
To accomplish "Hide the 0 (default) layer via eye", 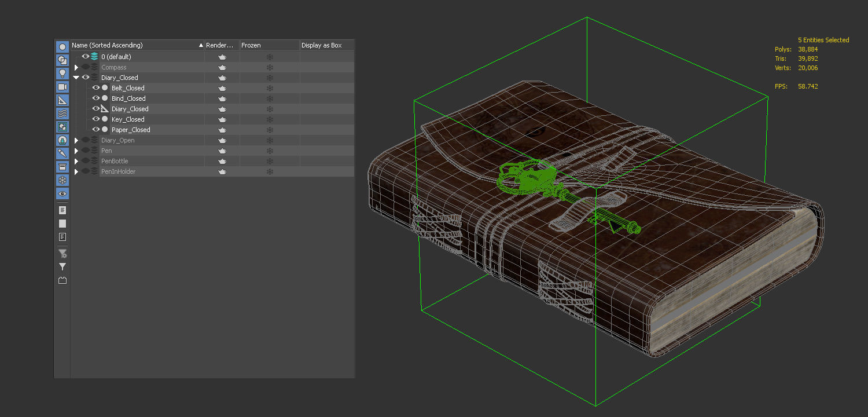I will coord(86,57).
